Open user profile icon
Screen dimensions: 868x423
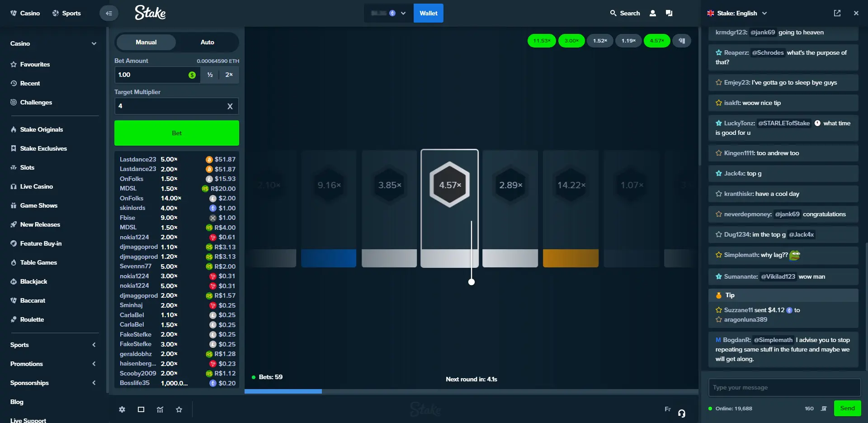coord(652,13)
